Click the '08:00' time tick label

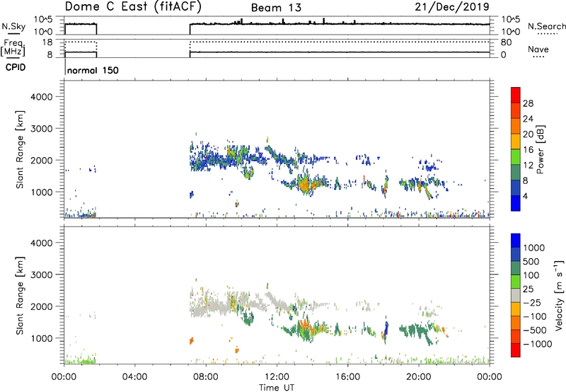click(206, 377)
